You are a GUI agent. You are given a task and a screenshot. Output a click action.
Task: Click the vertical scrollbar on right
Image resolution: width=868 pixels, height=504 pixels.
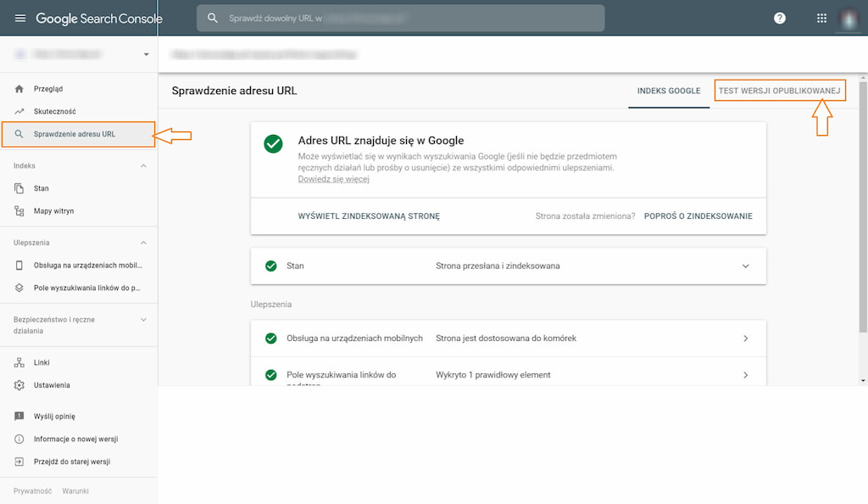[863, 207]
